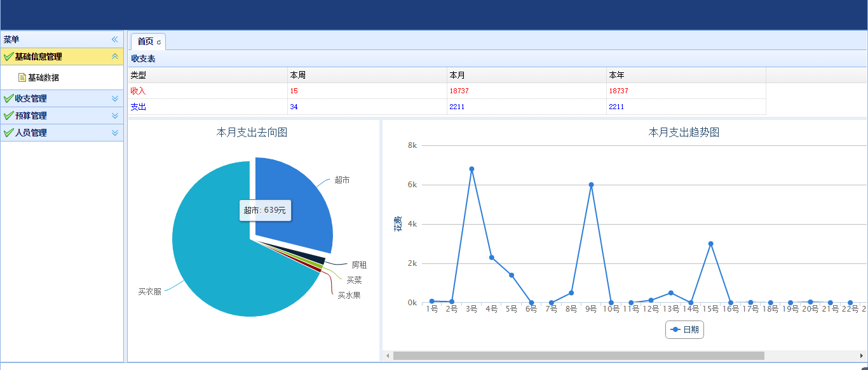Expand the 收支管理 accordion section
The height and width of the screenshot is (370, 868).
115,99
